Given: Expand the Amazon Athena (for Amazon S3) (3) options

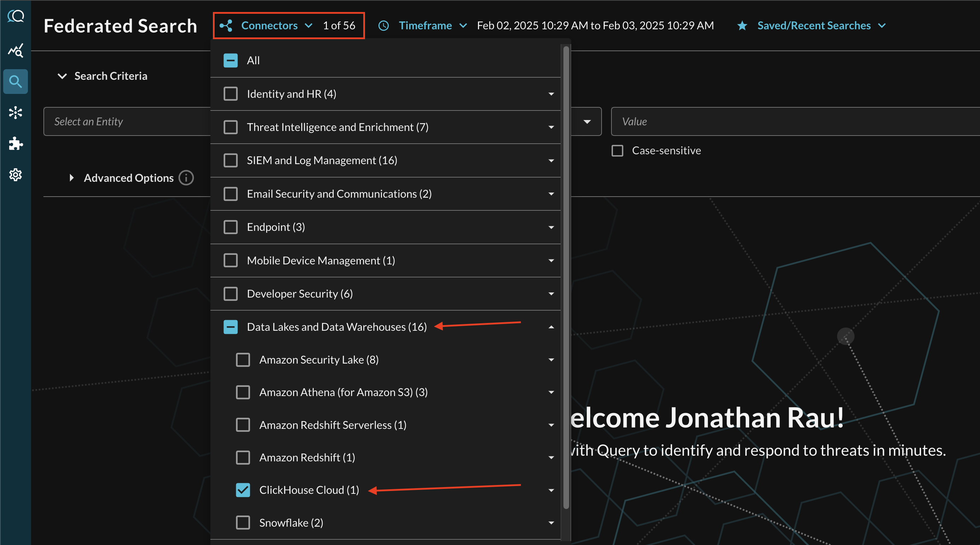Looking at the screenshot, I should pyautogui.click(x=551, y=392).
